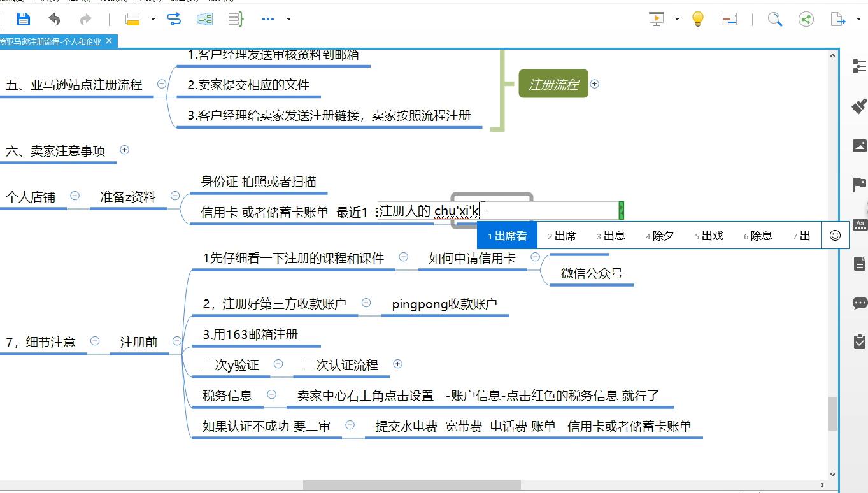Viewport: 868px width, 493px height.
Task: Collapse the 如果认证不成功 要二审 topic
Action: 350,425
